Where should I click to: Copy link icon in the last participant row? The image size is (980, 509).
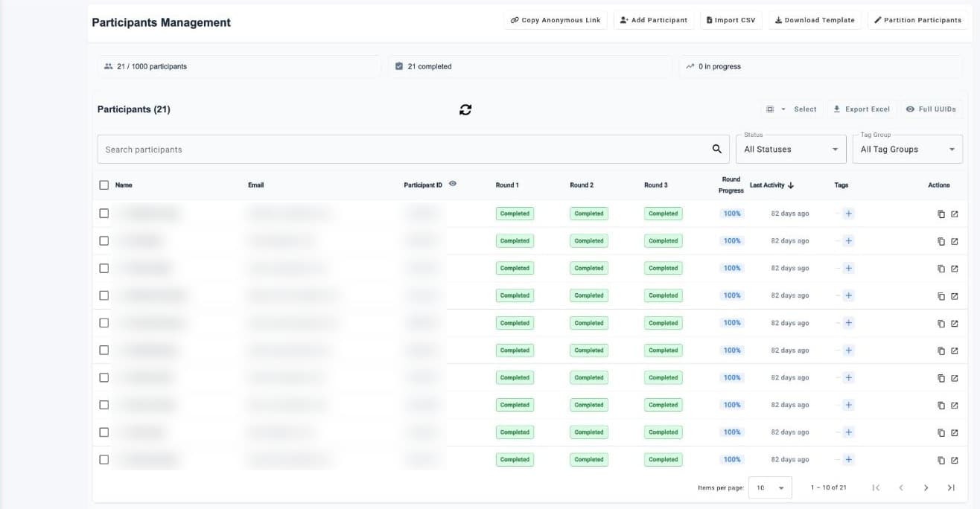[x=941, y=461]
